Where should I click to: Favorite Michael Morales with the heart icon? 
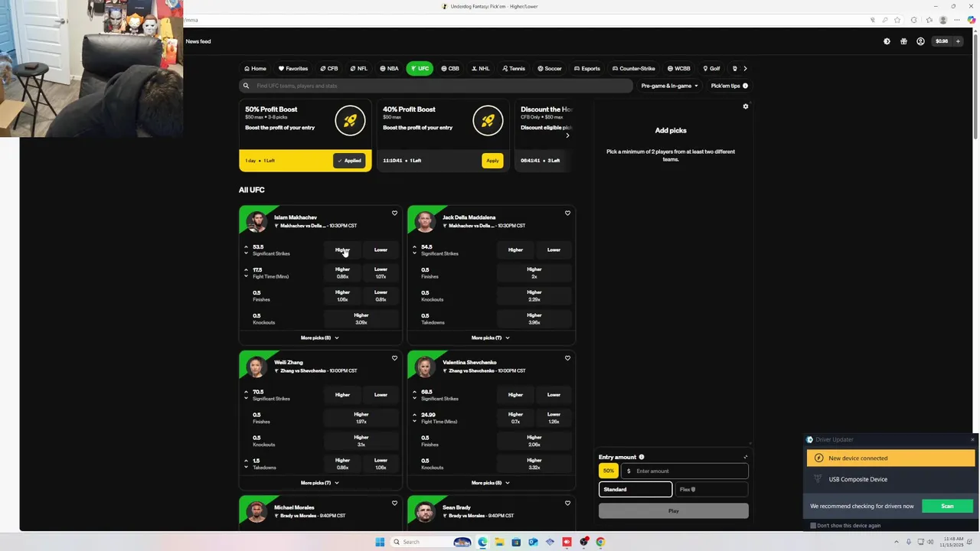394,503
